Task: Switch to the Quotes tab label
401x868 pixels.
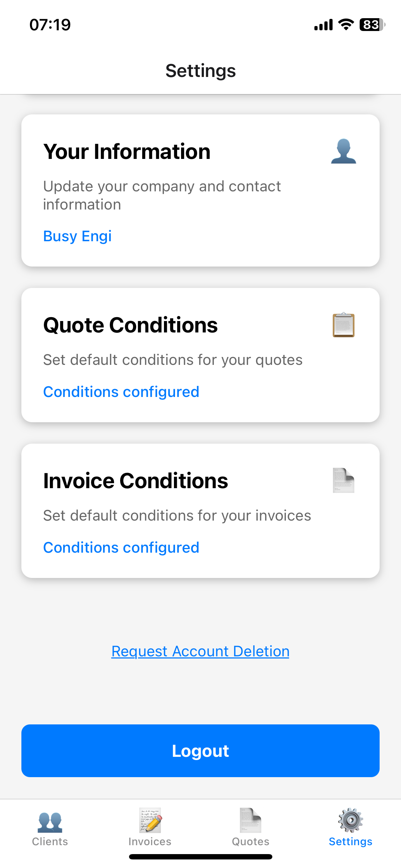Action: pos(251,842)
